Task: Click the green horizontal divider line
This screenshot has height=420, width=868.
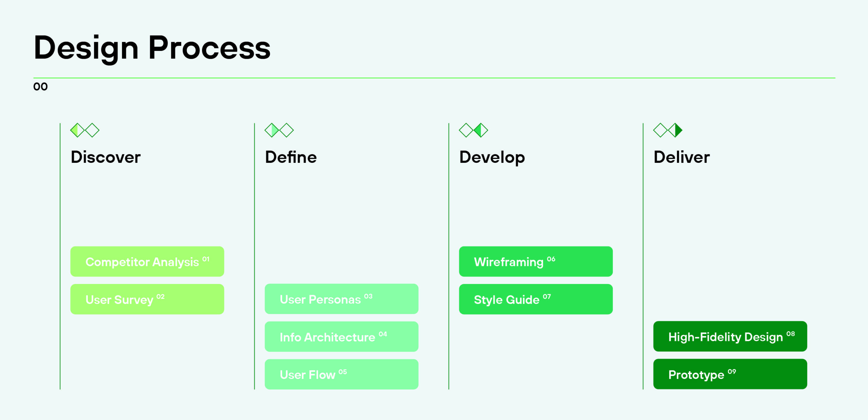Action: point(434,78)
